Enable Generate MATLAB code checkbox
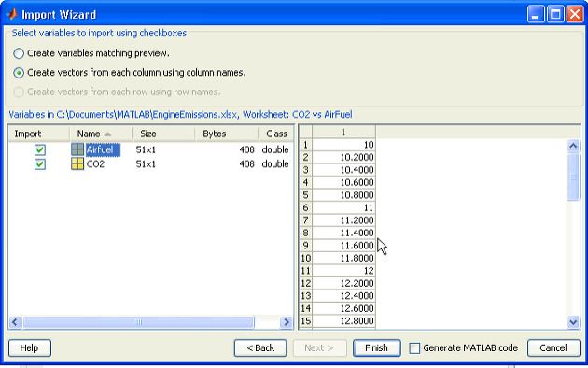Image resolution: width=588 pixels, height=368 pixels. tap(414, 348)
